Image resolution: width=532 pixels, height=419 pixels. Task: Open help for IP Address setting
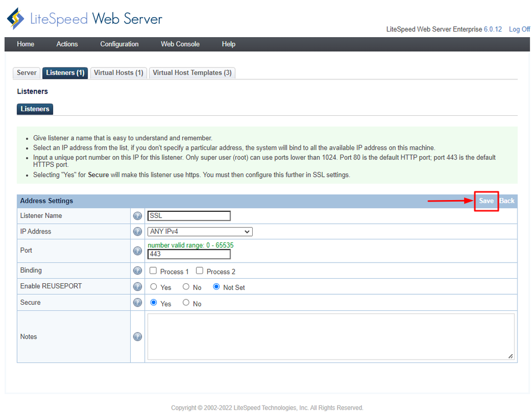(x=137, y=231)
